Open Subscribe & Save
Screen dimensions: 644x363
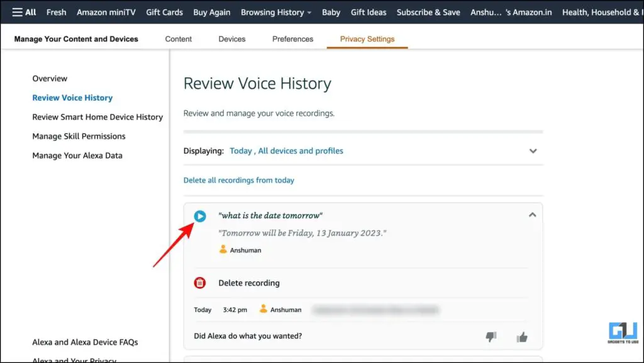pos(428,13)
